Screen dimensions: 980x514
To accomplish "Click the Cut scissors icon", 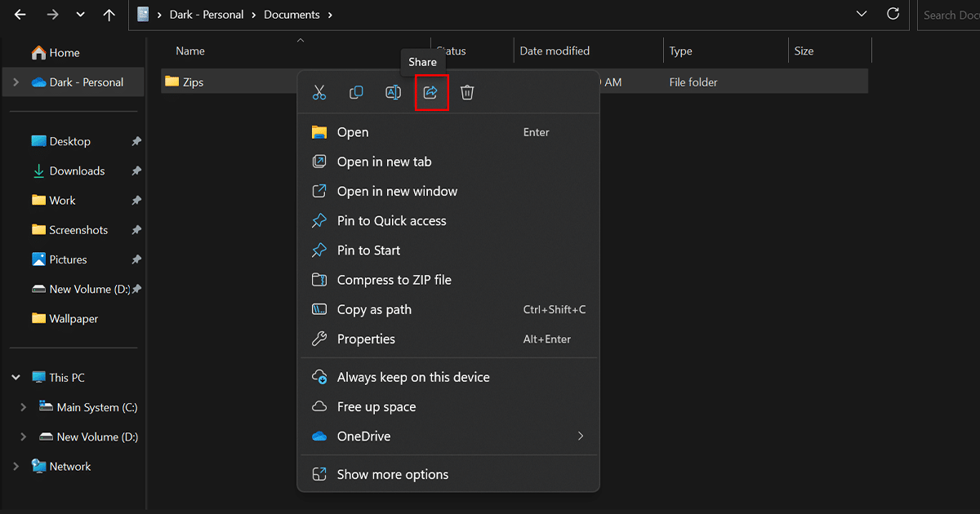I will [x=319, y=93].
